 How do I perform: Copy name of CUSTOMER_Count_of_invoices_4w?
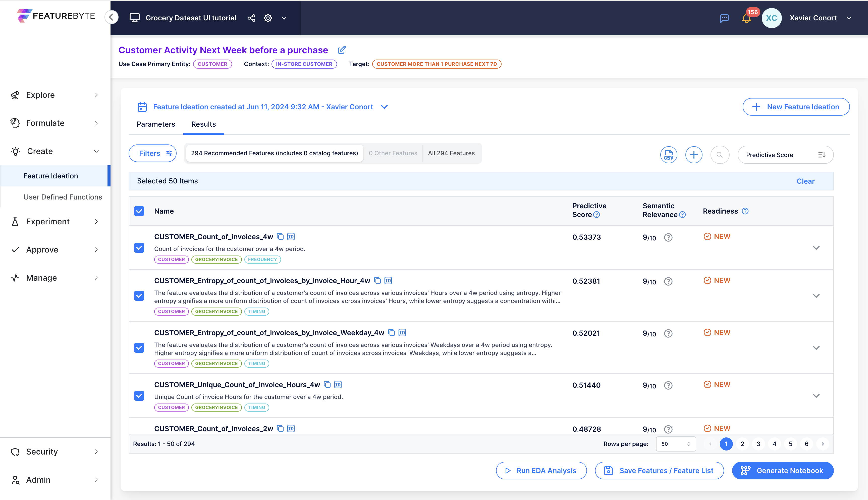tap(280, 237)
